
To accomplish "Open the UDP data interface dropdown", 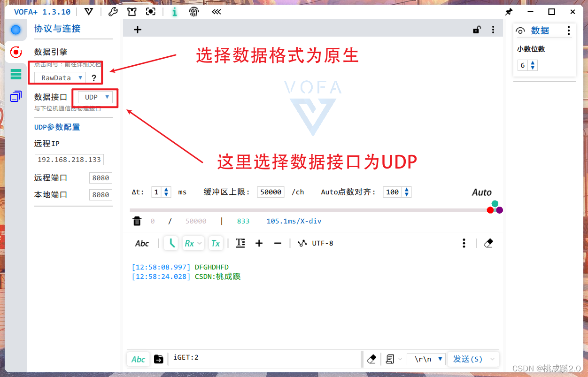I will click(x=94, y=97).
